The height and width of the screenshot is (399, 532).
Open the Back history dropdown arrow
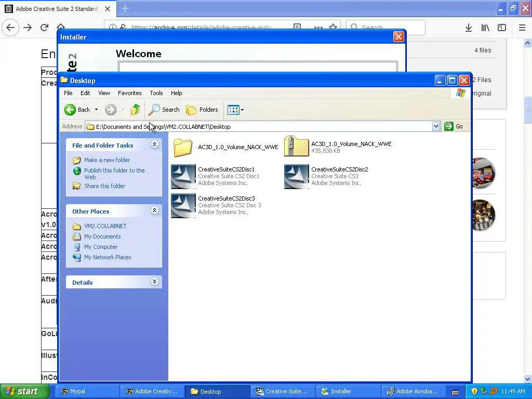click(96, 110)
